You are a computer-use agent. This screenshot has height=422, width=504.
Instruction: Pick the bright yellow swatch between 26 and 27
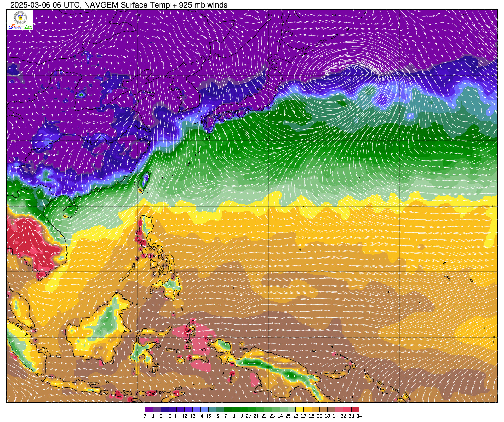click(300, 410)
